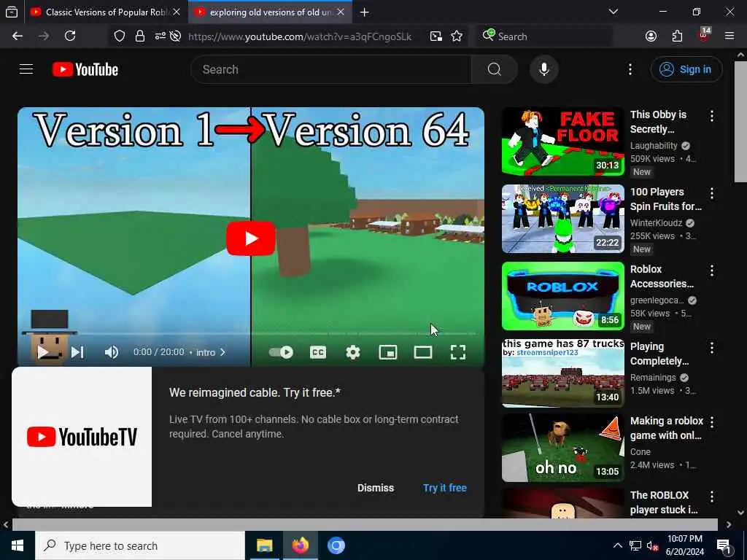Open Firefox View icon
The image size is (747, 560).
pyautogui.click(x=12, y=12)
